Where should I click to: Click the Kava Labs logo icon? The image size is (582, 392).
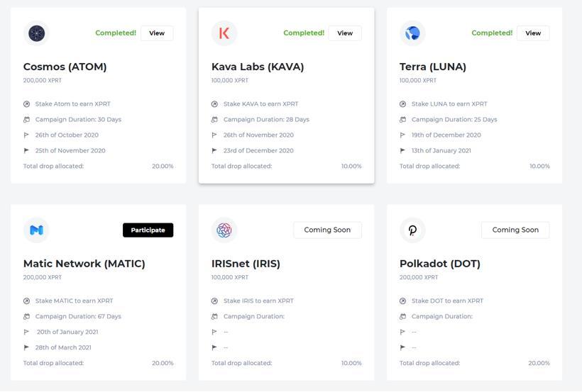point(224,33)
